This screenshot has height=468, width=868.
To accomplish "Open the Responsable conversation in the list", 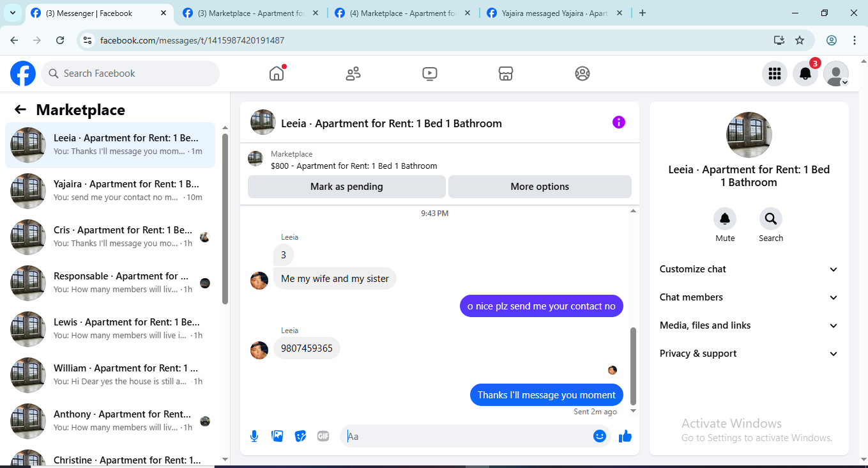I will (x=110, y=283).
